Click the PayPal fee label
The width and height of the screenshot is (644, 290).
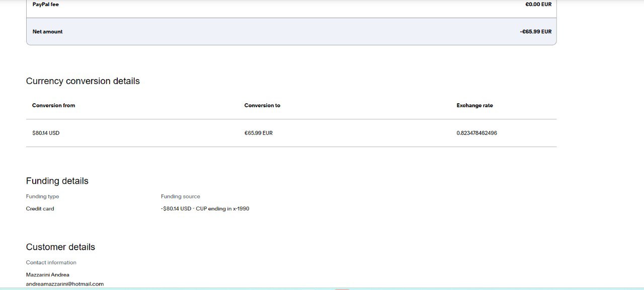[45, 5]
